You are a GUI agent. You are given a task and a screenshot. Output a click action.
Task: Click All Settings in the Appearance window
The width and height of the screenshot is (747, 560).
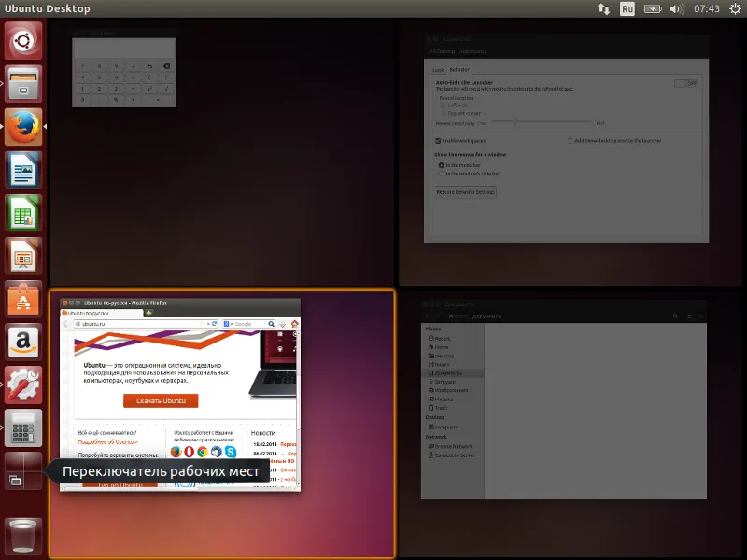(x=443, y=51)
